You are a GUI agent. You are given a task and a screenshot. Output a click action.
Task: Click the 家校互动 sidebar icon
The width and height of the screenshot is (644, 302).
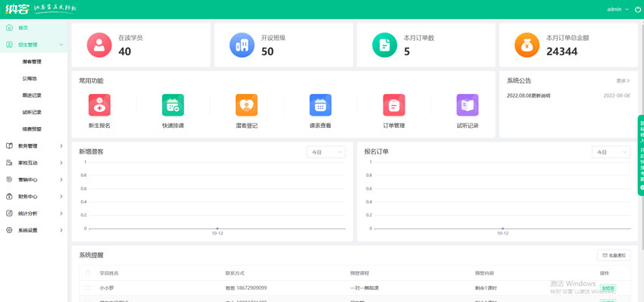[9, 163]
